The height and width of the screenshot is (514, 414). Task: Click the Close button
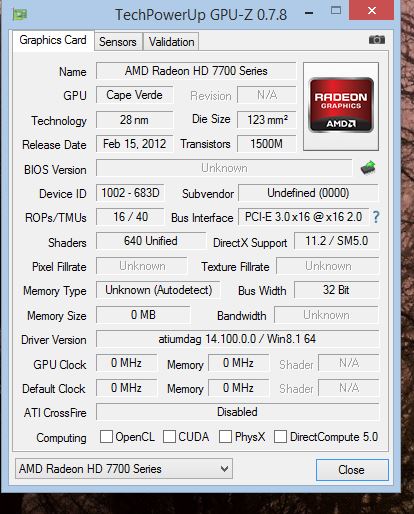pyautogui.click(x=352, y=470)
